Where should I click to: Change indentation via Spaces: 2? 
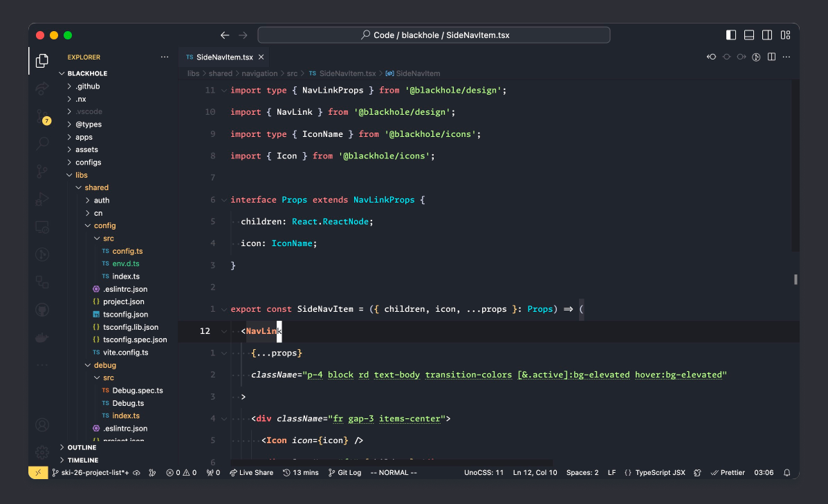tap(582, 473)
